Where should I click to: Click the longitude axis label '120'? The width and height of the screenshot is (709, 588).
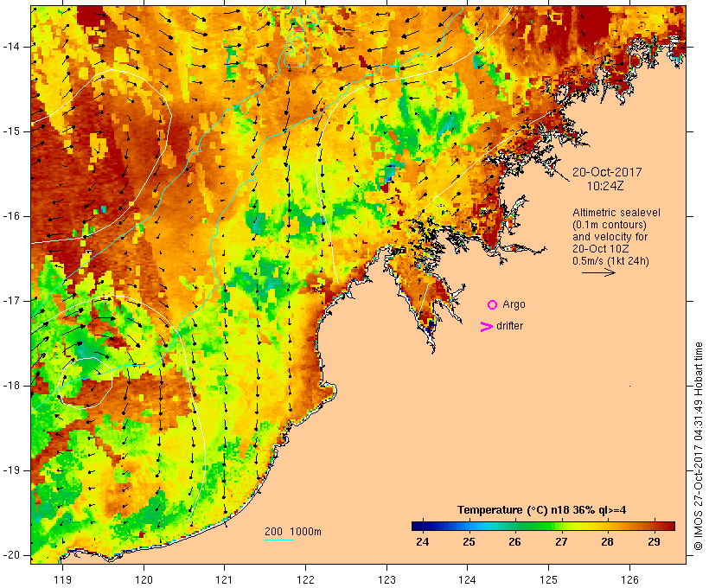[144, 579]
